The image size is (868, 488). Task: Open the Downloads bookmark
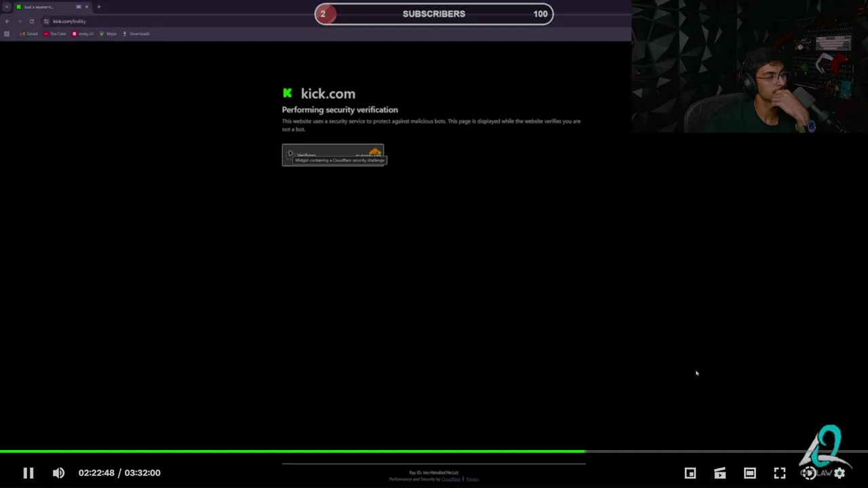coord(136,33)
